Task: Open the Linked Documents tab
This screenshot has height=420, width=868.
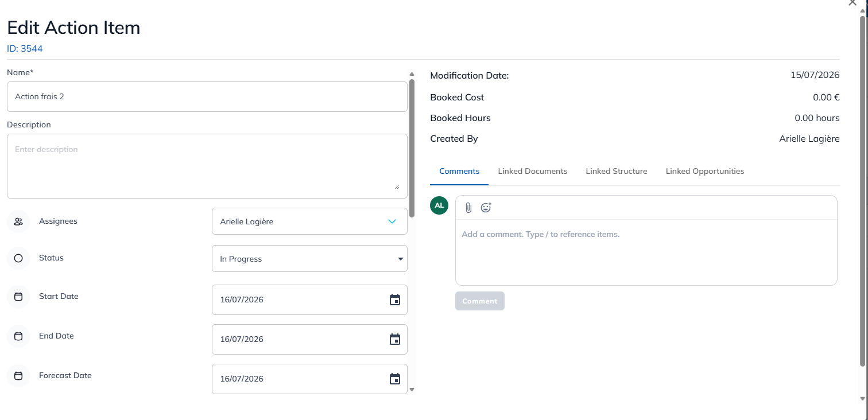Action: click(533, 172)
